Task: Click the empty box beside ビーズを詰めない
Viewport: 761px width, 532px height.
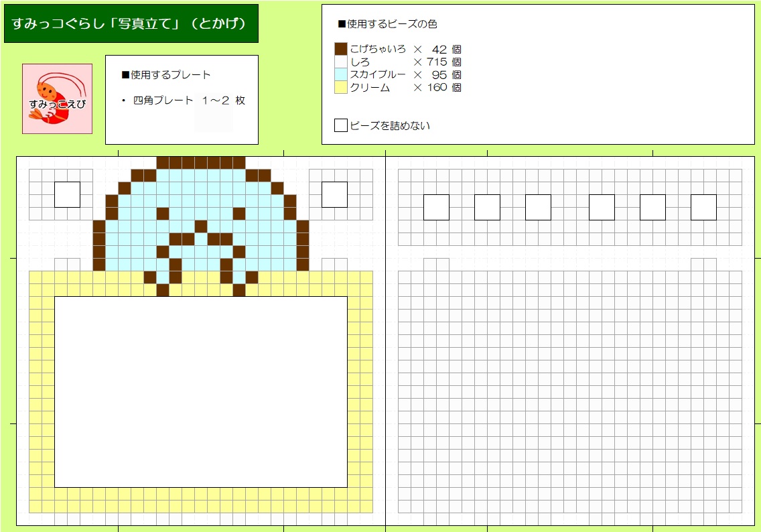Action: click(341, 125)
